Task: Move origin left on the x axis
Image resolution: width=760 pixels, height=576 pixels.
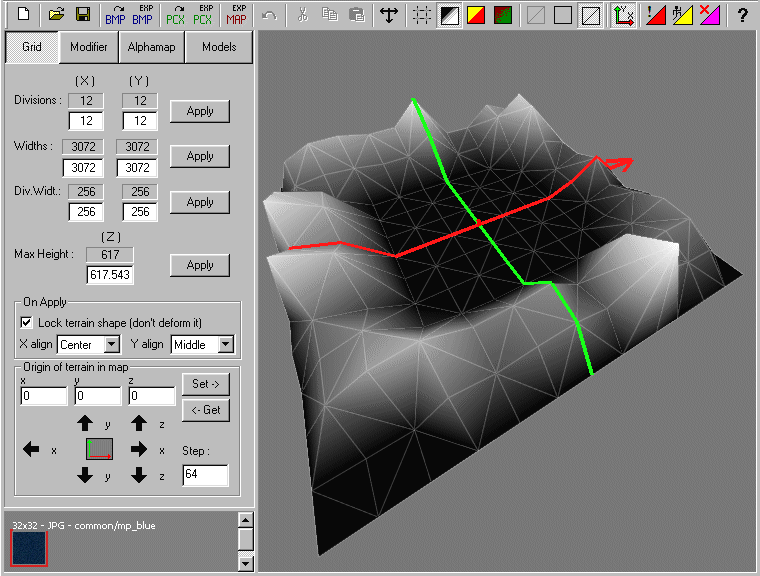Action: pos(31,450)
